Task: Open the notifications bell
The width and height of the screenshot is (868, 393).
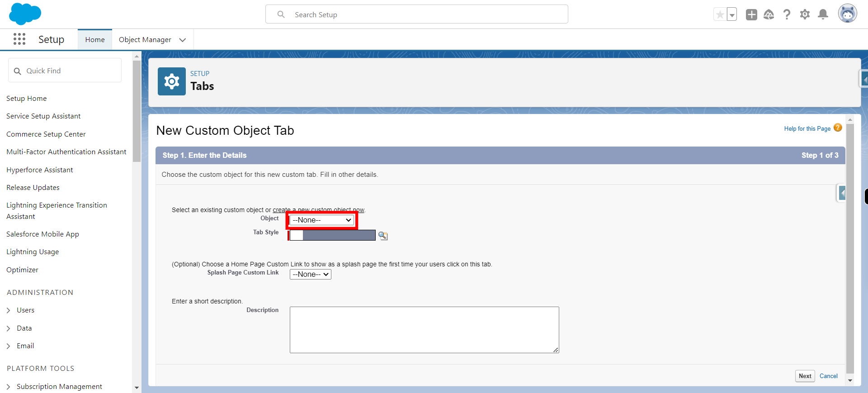Action: [823, 14]
